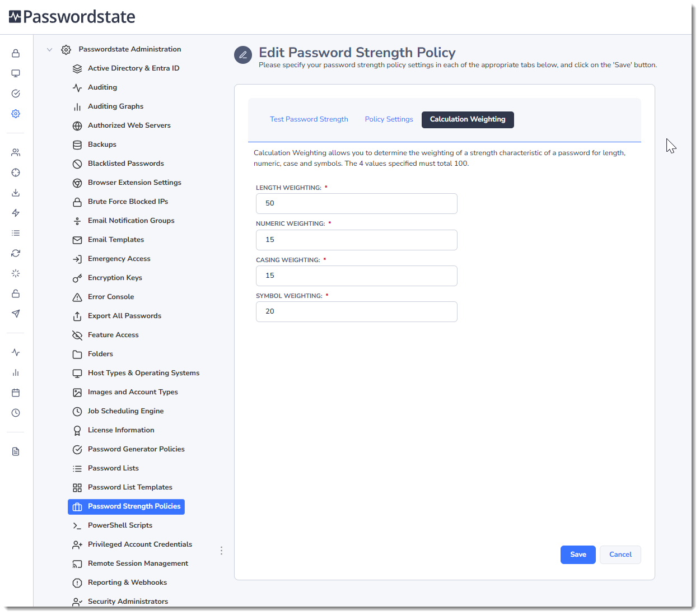Click the bar chart icon in rail
The width and height of the screenshot is (700, 615).
coord(16,372)
